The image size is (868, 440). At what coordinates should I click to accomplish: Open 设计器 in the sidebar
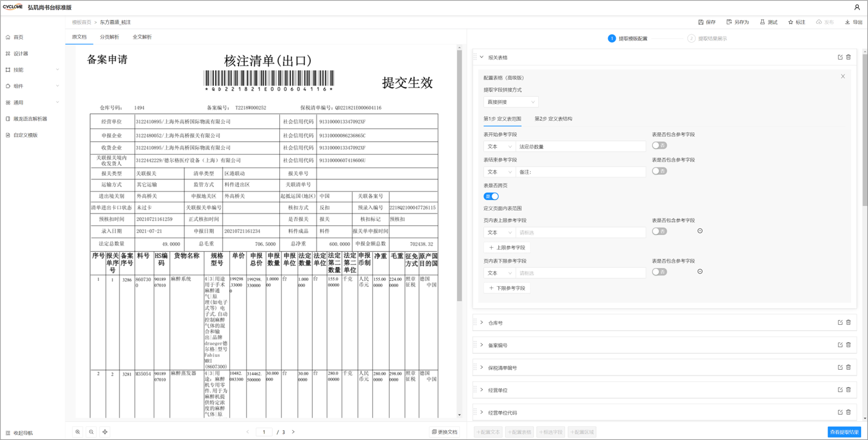pos(20,54)
